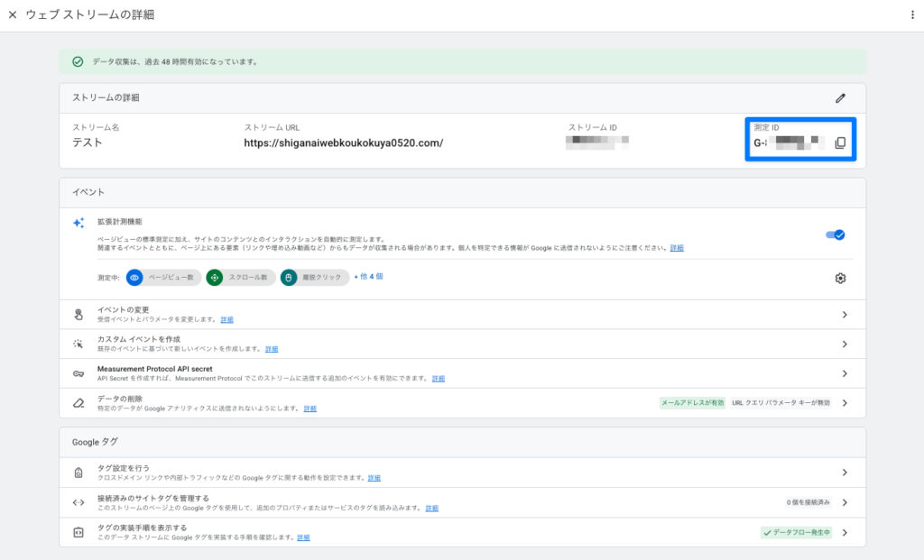The width and height of the screenshot is (924, 560).
Task: Click the 離脱クリック measurement chip
Action: pos(315,278)
